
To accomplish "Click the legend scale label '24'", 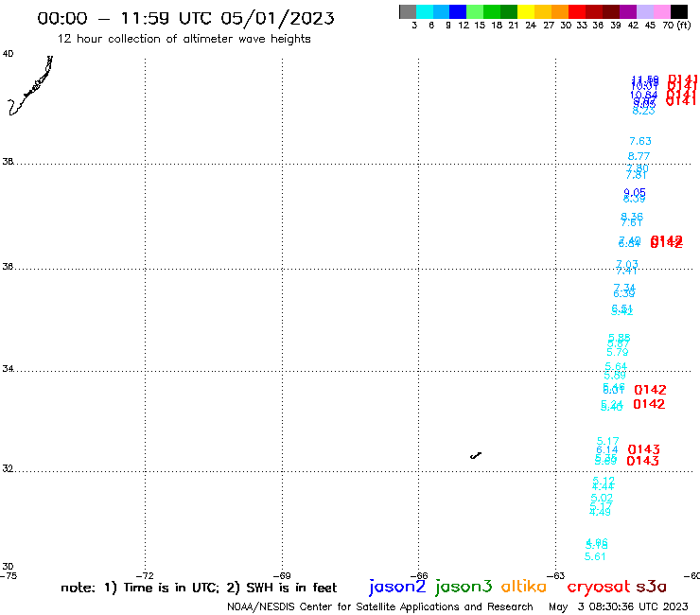I will click(531, 25).
